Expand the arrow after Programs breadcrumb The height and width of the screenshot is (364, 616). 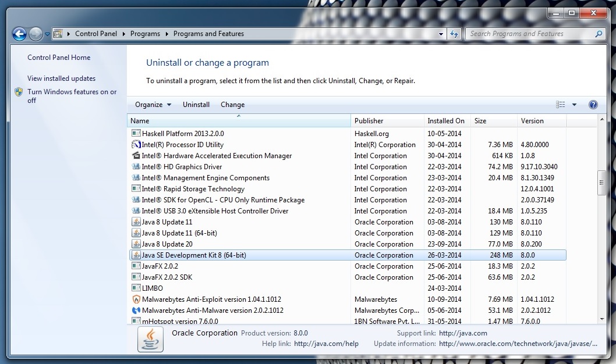click(x=167, y=34)
